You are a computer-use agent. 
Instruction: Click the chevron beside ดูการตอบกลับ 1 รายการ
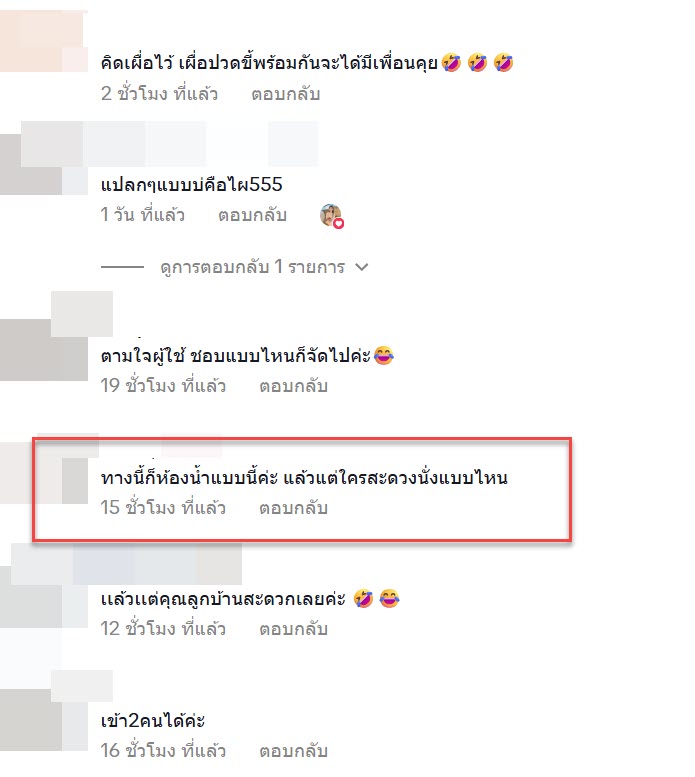(x=362, y=267)
